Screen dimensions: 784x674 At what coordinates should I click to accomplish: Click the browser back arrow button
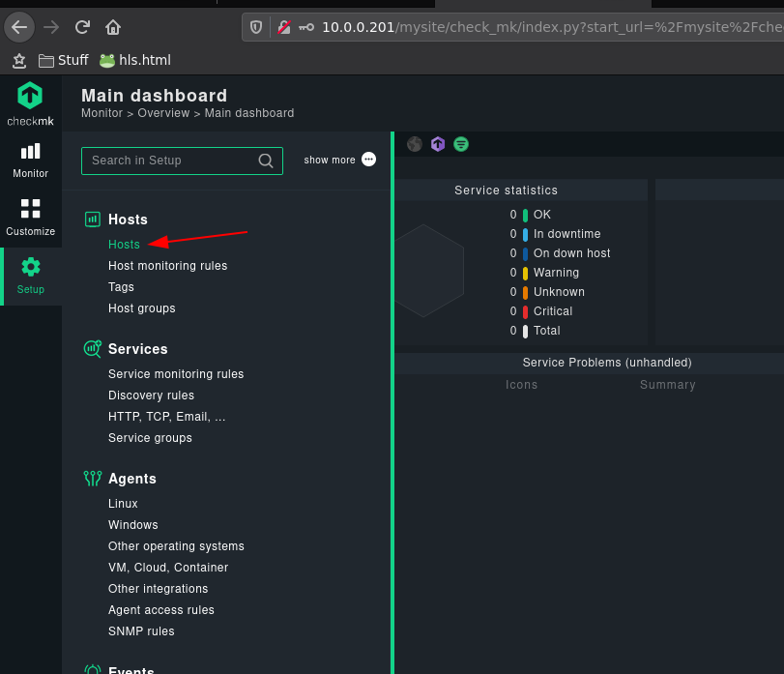(x=19, y=27)
